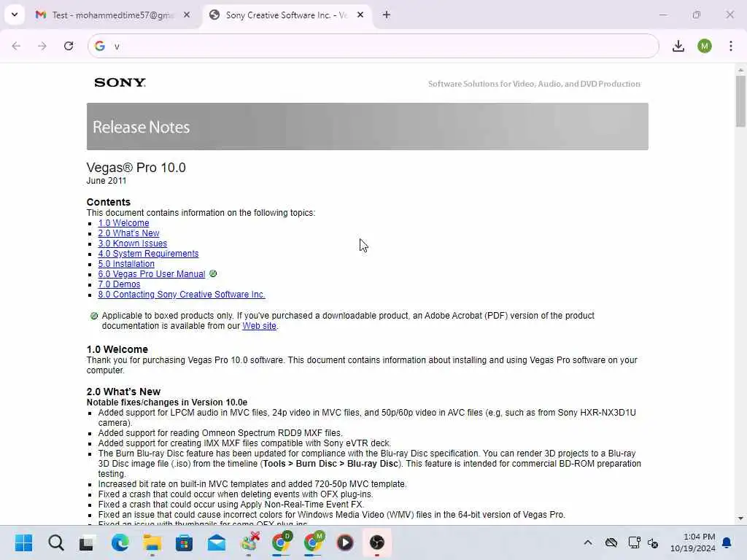Jump to 4.0 System Requirements
This screenshot has height=560, width=747.
click(x=148, y=254)
